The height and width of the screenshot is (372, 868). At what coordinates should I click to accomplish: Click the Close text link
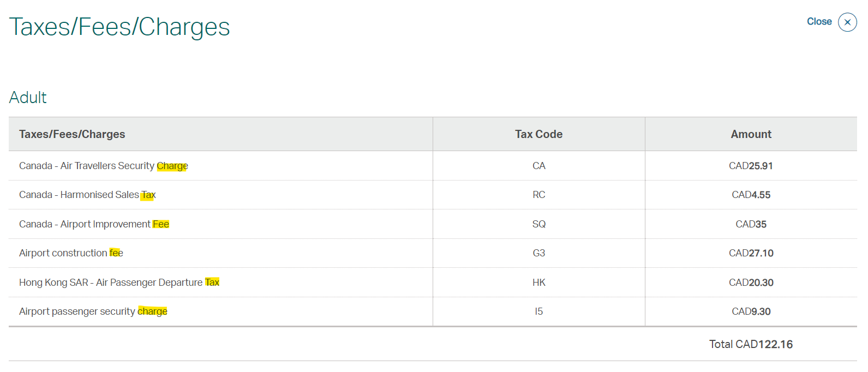point(819,22)
